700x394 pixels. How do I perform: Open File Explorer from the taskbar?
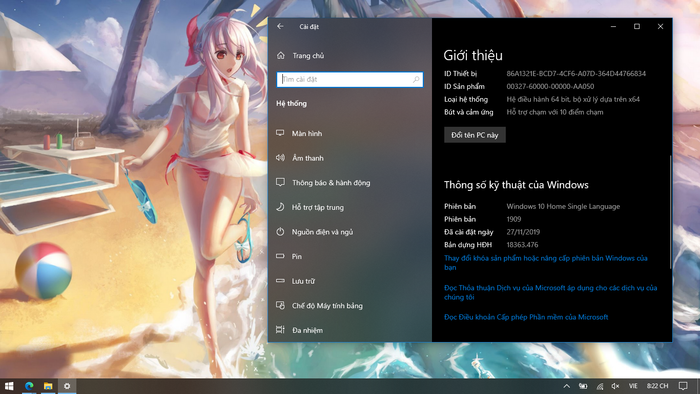pyautogui.click(x=48, y=386)
